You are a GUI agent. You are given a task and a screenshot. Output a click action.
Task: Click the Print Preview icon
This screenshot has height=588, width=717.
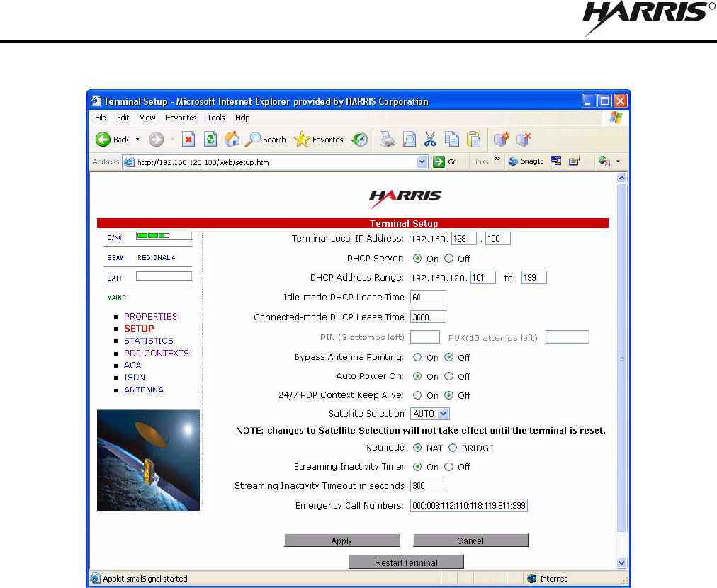click(409, 140)
